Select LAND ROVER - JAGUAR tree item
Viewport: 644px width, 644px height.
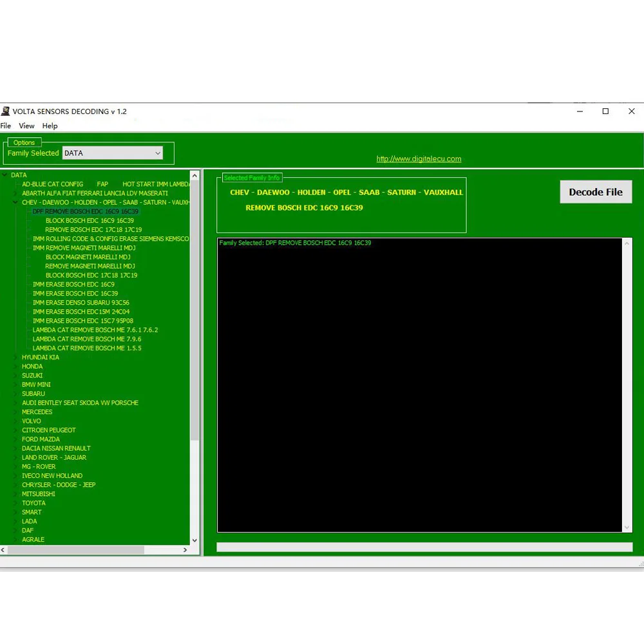click(54, 457)
